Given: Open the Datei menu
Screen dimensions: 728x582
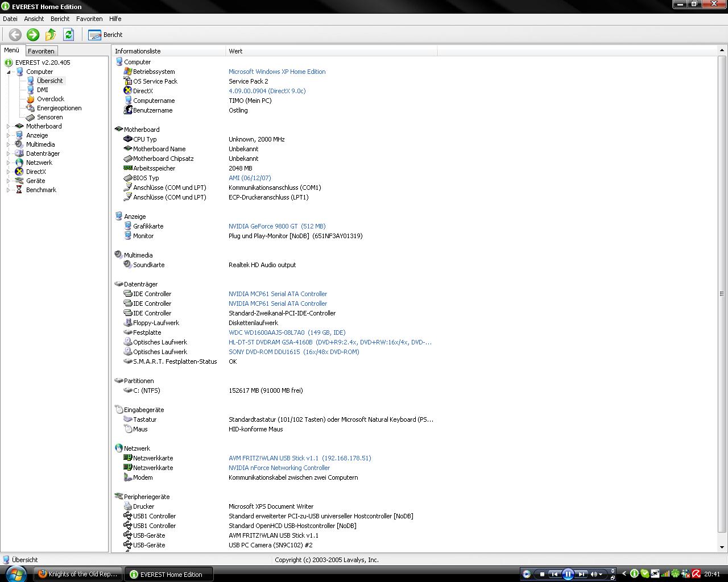Looking at the screenshot, I should click(x=10, y=19).
